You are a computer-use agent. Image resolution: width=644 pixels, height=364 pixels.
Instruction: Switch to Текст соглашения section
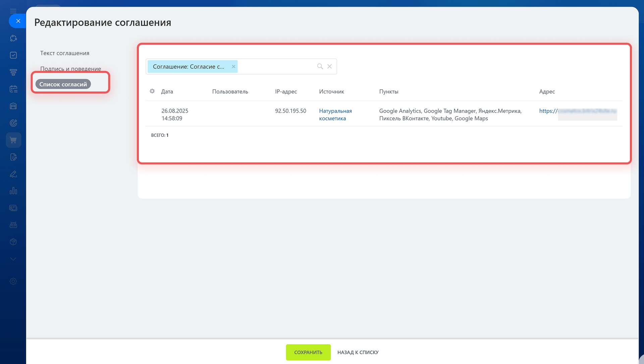click(65, 53)
